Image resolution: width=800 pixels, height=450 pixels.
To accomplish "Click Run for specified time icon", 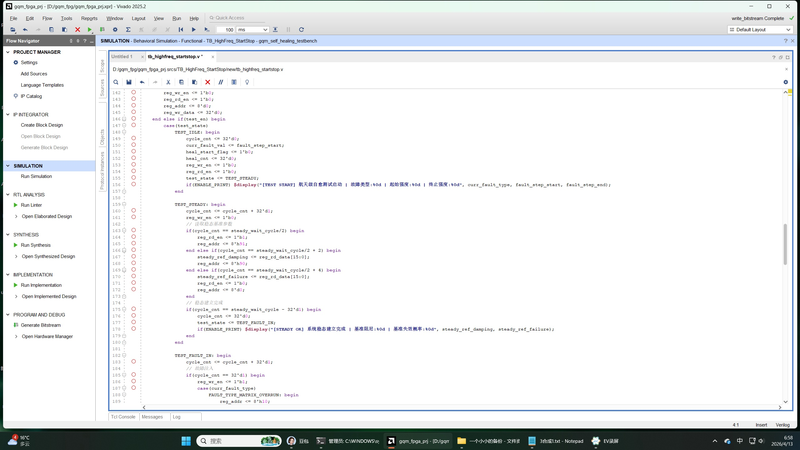I will coord(207,30).
